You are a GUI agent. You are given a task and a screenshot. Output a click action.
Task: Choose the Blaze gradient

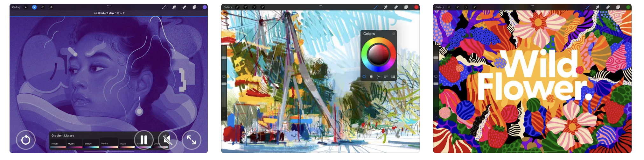(x=127, y=144)
